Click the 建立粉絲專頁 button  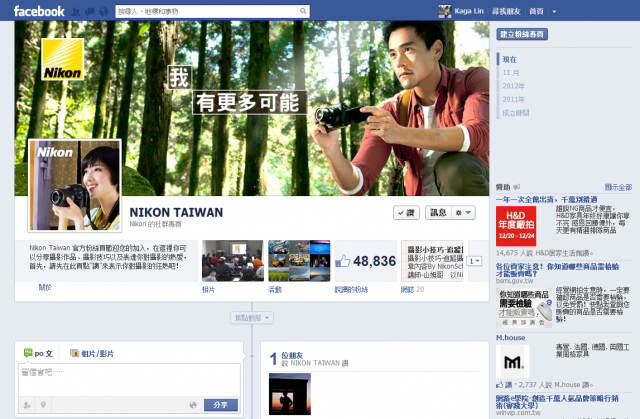tap(522, 34)
